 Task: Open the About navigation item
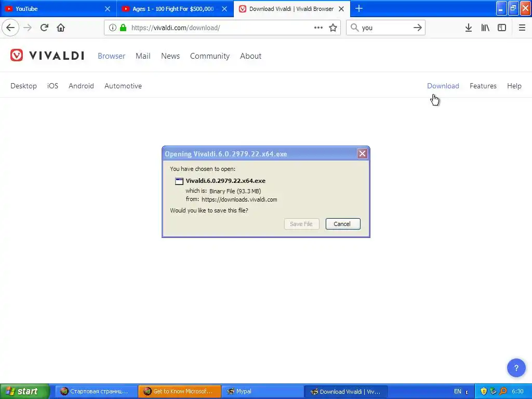[251, 56]
